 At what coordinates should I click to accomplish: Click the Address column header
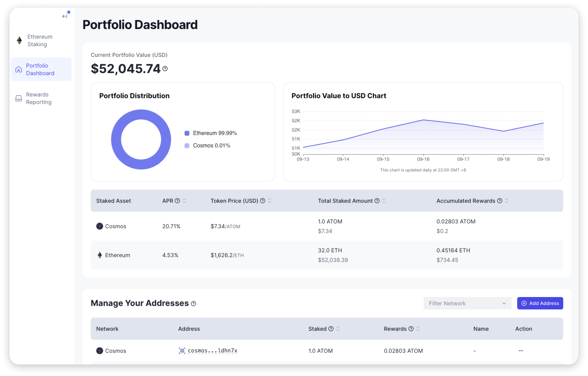tap(189, 329)
